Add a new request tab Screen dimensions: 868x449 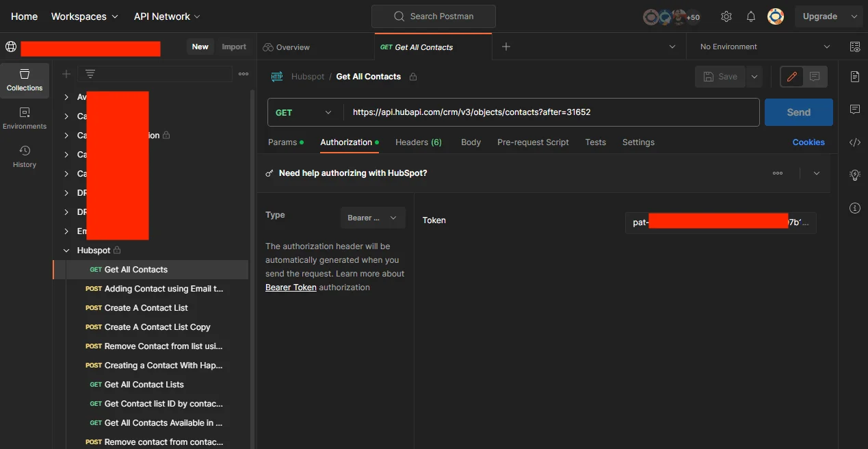pyautogui.click(x=506, y=47)
